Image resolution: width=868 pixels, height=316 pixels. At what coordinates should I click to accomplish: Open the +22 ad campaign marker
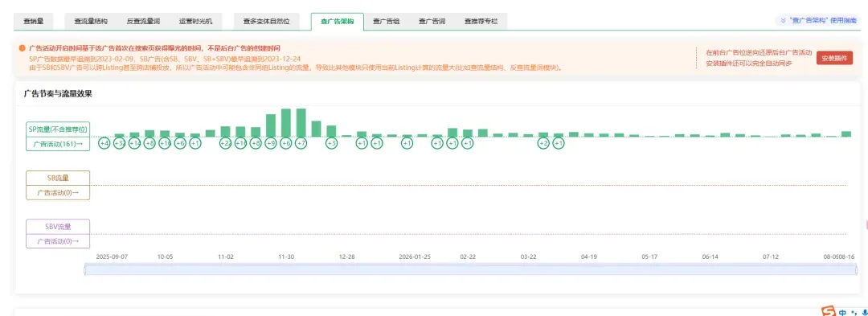(x=225, y=143)
